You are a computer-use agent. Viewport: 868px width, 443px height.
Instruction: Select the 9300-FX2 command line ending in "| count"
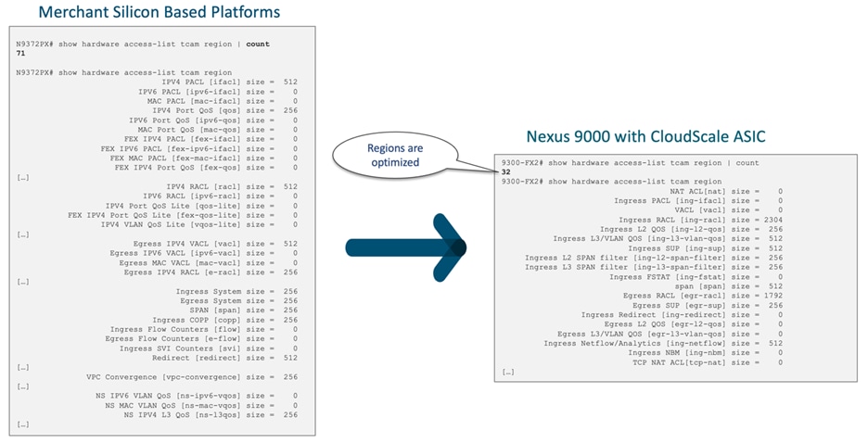tap(631, 162)
